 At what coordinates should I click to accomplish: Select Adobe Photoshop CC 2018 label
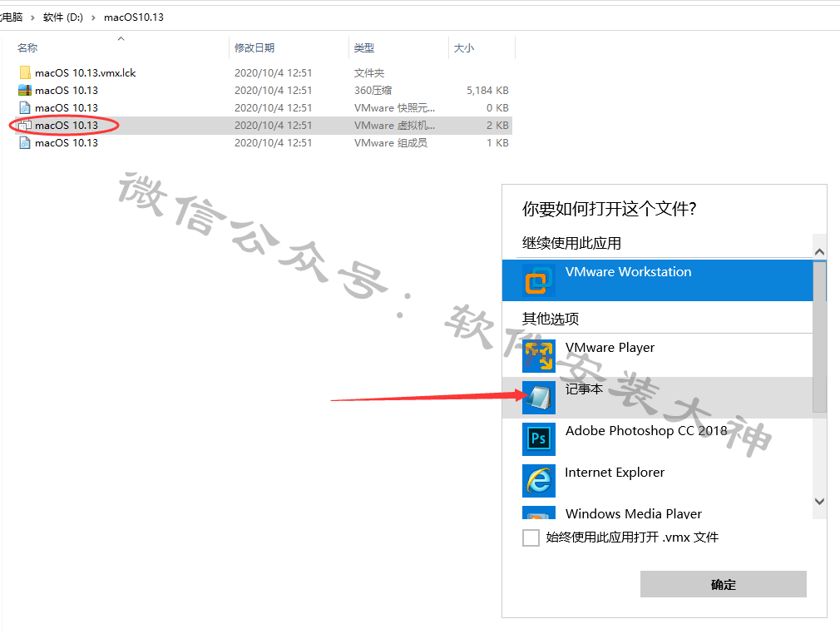[646, 430]
